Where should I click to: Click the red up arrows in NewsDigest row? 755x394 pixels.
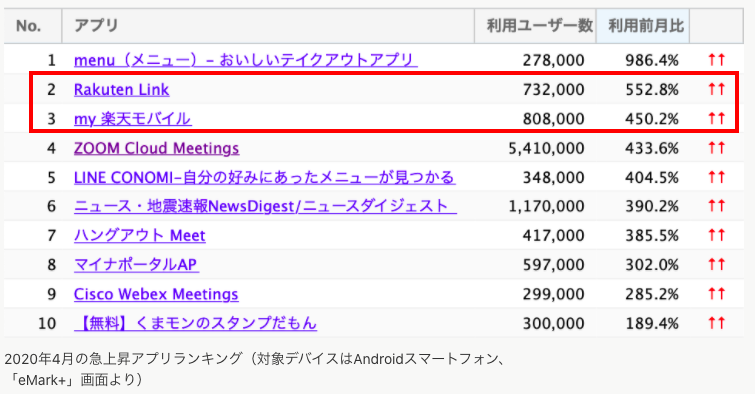click(716, 206)
